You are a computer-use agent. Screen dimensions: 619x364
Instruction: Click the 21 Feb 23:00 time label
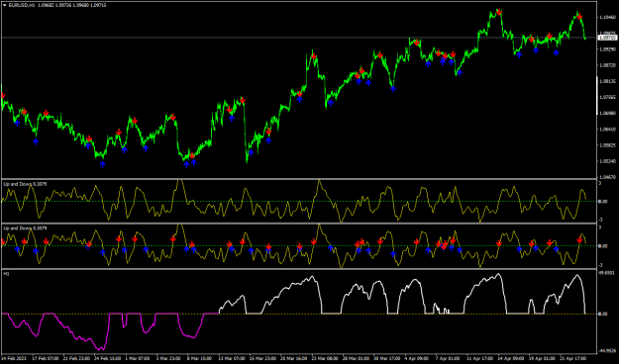tap(76, 358)
